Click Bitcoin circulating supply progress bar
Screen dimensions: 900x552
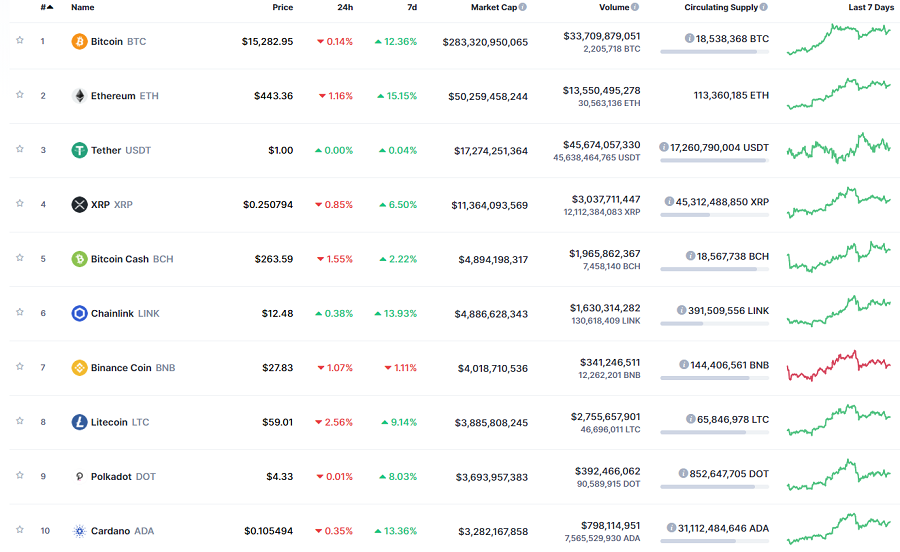click(714, 52)
